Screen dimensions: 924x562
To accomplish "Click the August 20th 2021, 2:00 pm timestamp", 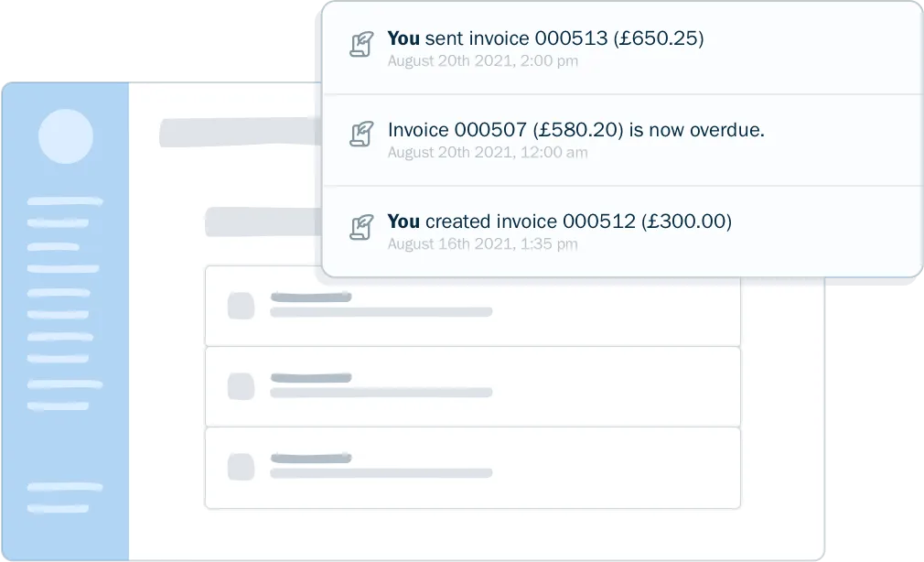I will point(483,60).
